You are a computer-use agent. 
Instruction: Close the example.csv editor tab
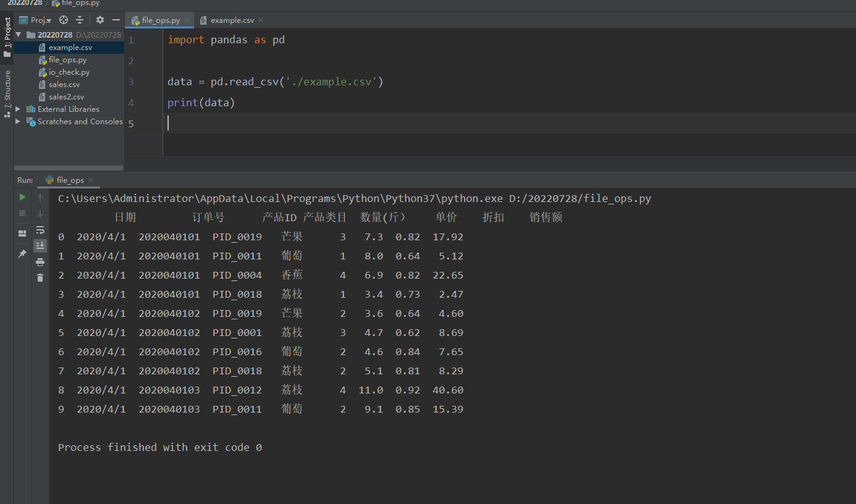click(261, 20)
